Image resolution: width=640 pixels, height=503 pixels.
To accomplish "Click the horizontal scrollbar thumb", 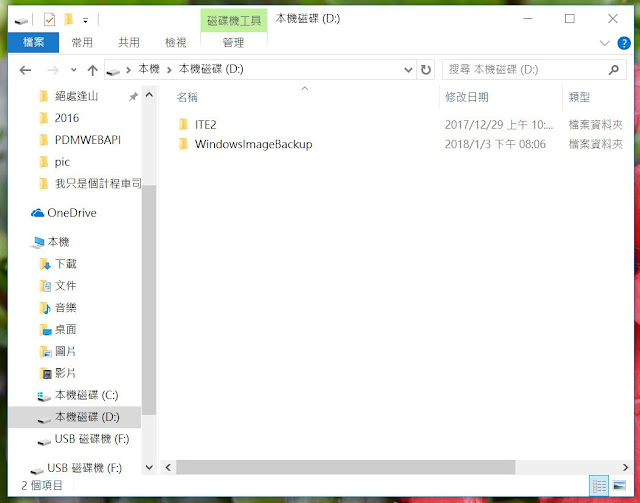I will 345,467.
